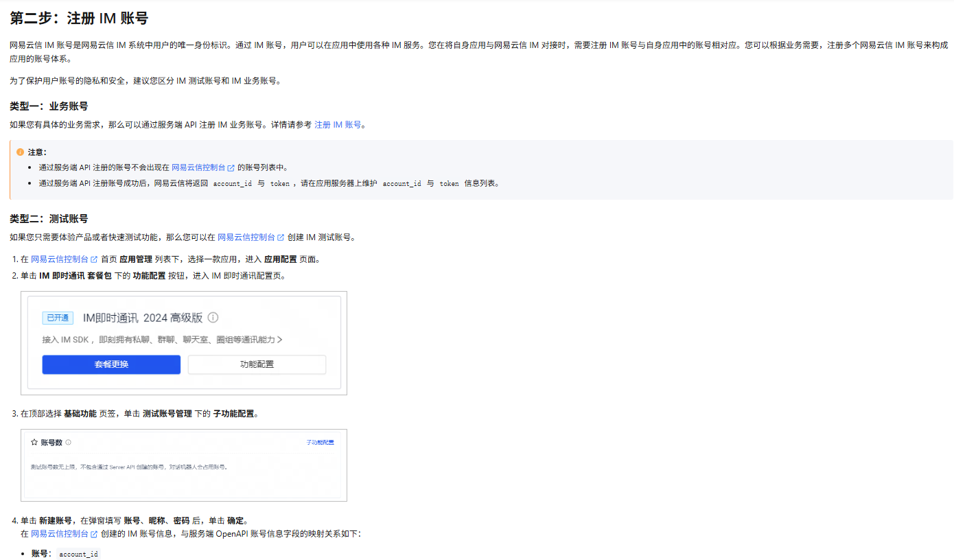This screenshot has width=954, height=560.
Task: Click account_id code in the 账号 bullet
Action: tap(78, 554)
